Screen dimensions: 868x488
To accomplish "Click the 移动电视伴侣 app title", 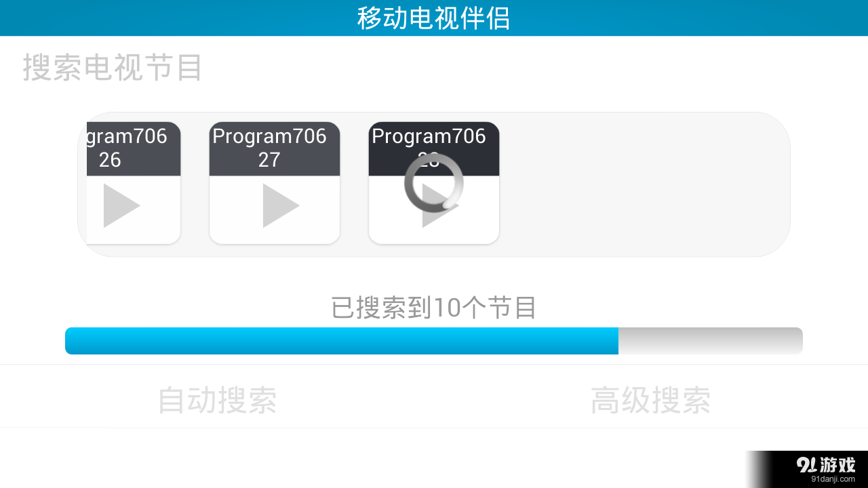I will pos(434,18).
